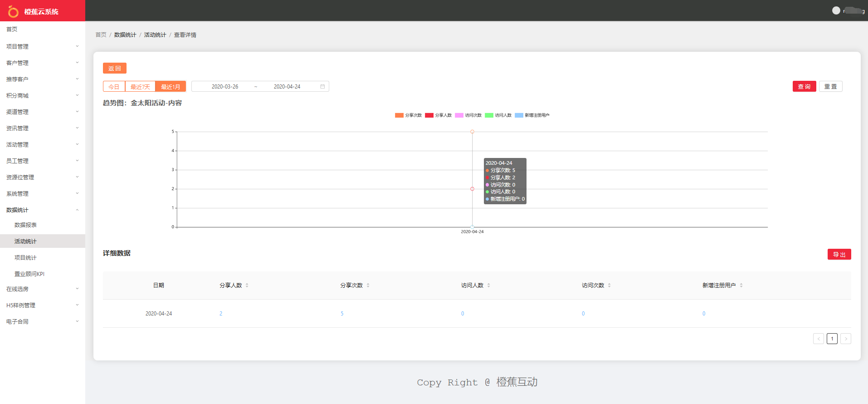Click the 查询 search button
Screen dimensions: 868x404
click(x=804, y=86)
